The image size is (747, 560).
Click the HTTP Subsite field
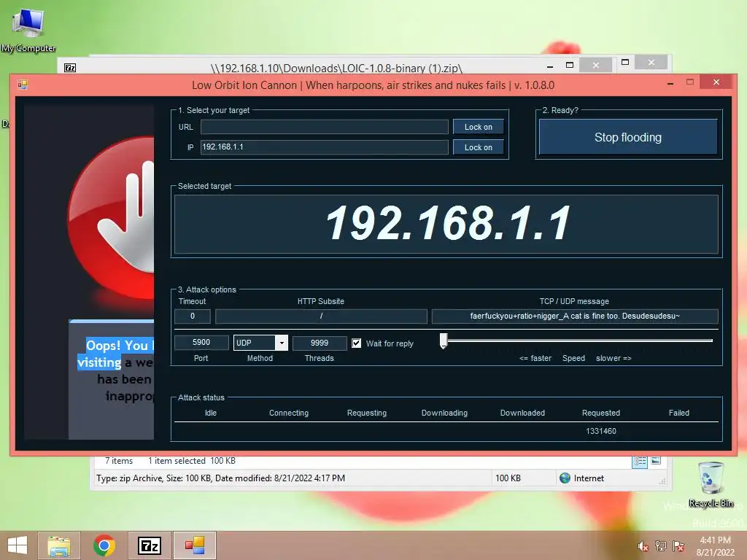coord(321,316)
